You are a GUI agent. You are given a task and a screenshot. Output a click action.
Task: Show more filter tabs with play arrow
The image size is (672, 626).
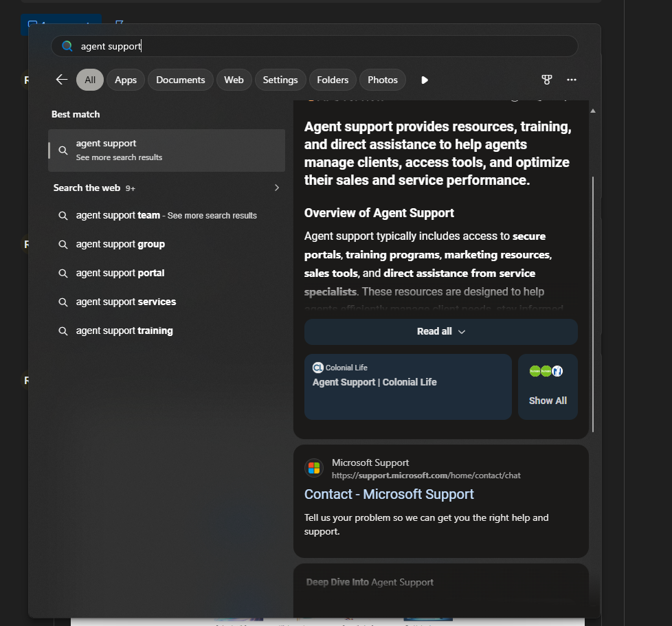tap(424, 80)
